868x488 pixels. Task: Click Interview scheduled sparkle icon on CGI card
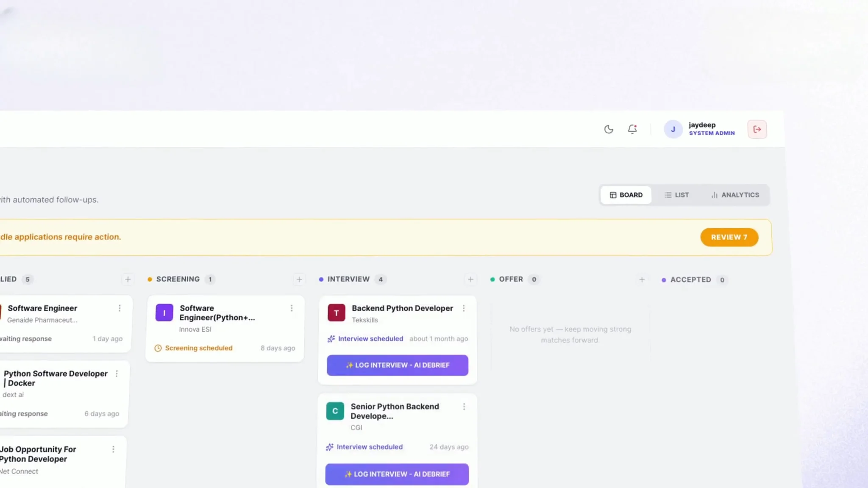click(x=330, y=447)
